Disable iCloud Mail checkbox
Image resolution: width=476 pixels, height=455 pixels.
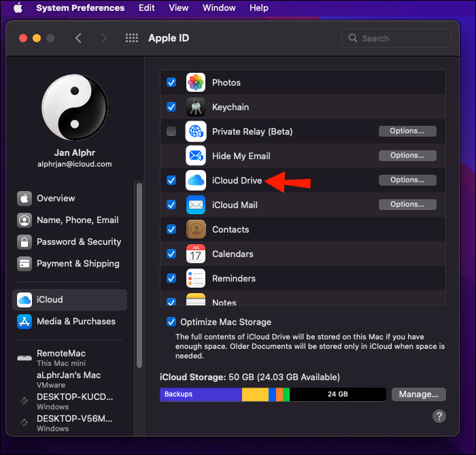171,205
